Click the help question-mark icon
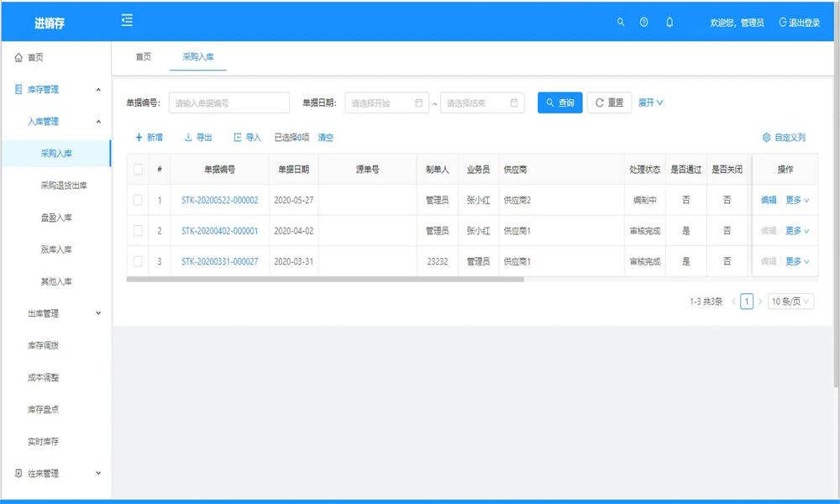 coord(644,22)
